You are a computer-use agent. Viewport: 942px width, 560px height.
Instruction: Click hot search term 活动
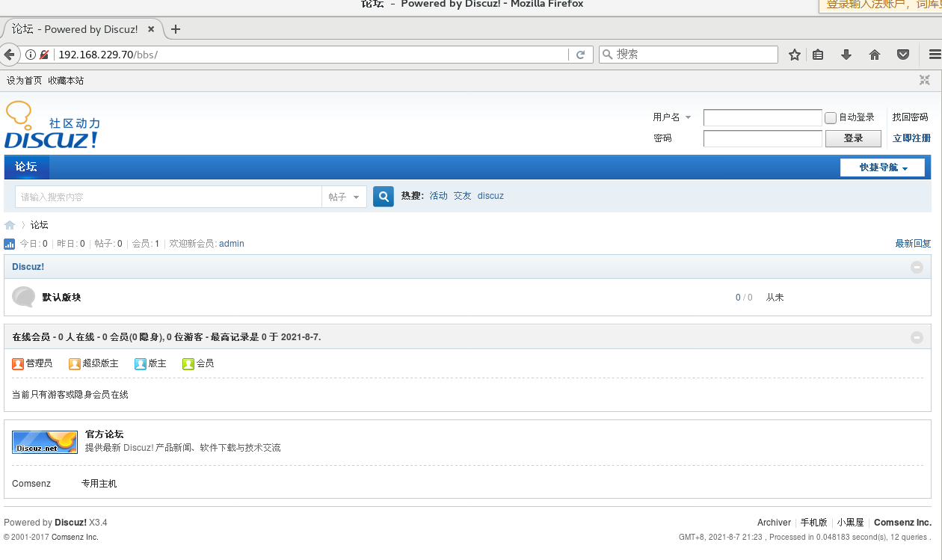tap(438, 196)
